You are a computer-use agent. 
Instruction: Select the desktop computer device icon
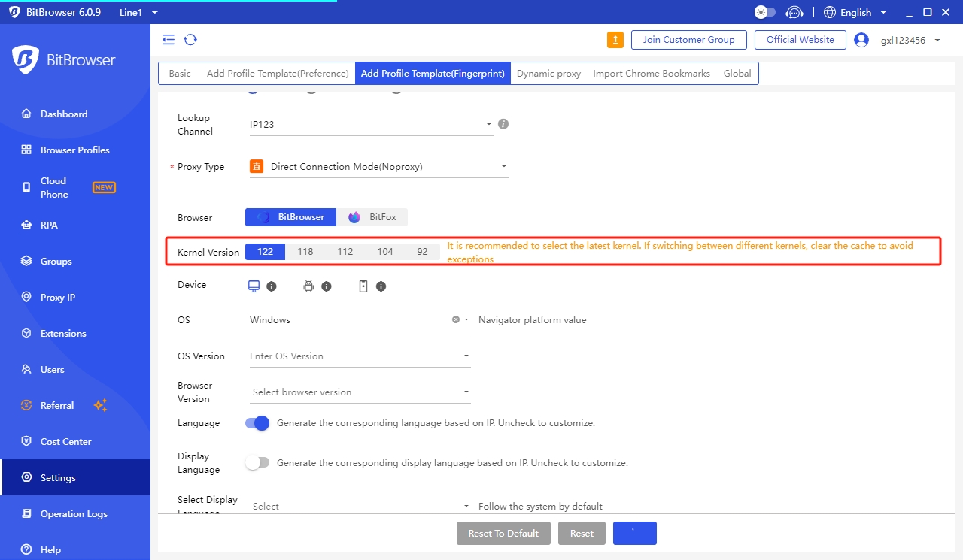(x=254, y=286)
